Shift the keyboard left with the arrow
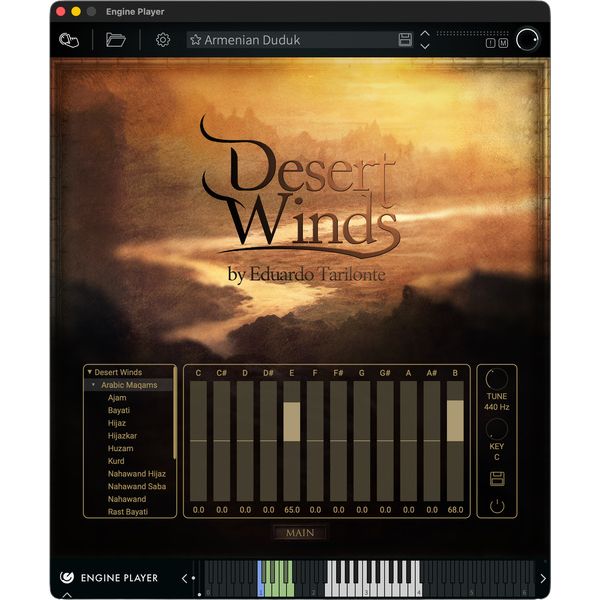This screenshot has width=600, height=600. tap(184, 578)
